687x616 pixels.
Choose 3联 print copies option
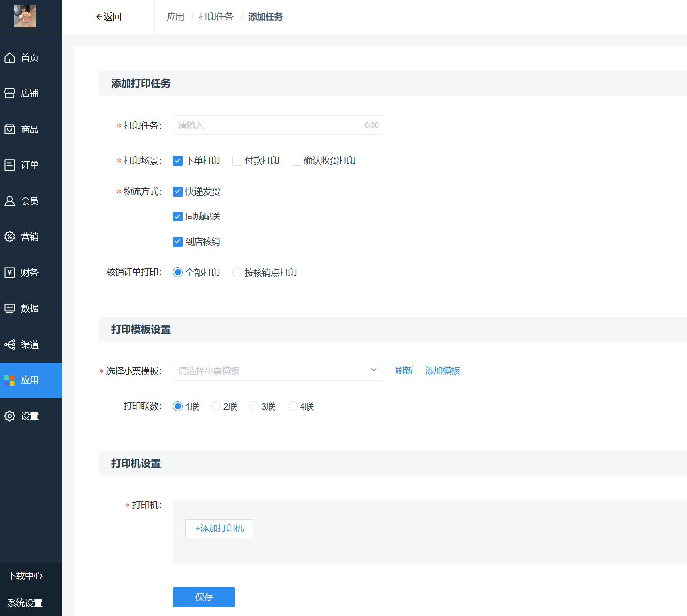click(254, 406)
